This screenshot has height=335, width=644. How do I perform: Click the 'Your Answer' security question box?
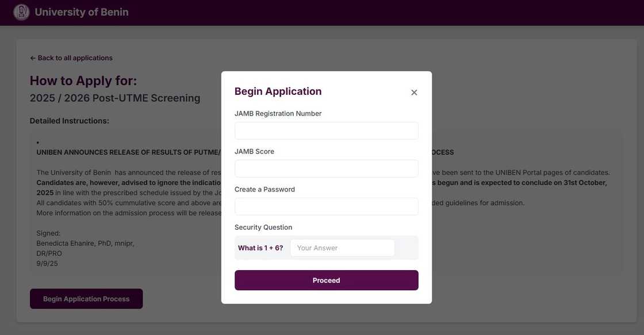point(342,248)
